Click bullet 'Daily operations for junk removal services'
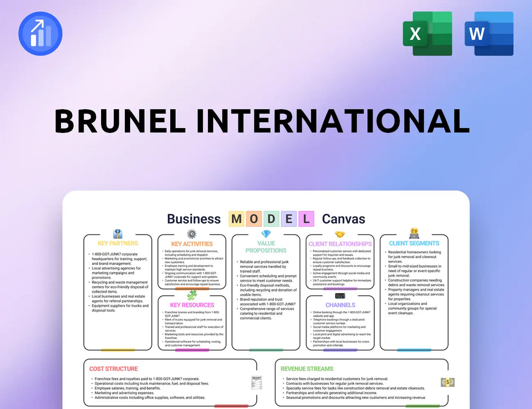The width and height of the screenshot is (532, 409). 191,253
